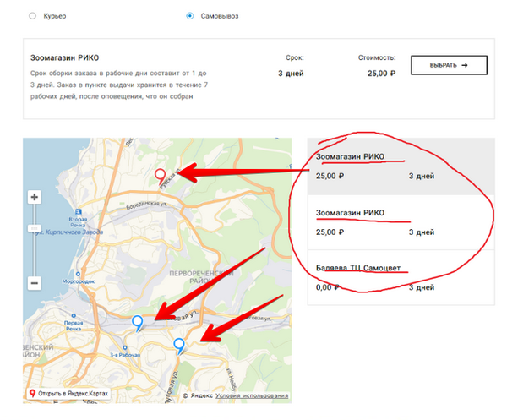Open the map in Яндекс.Картах
Screen dimensions: 507x420
[x=69, y=394]
